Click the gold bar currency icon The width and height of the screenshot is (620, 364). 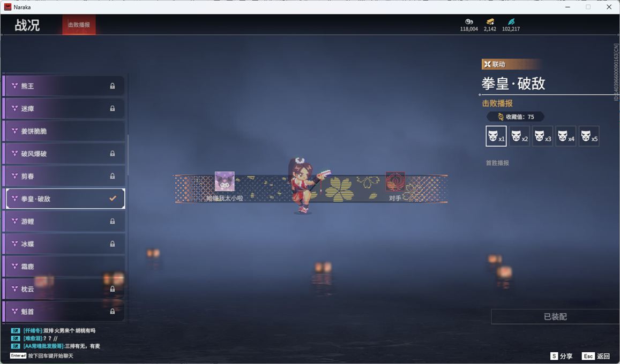pyautogui.click(x=490, y=22)
